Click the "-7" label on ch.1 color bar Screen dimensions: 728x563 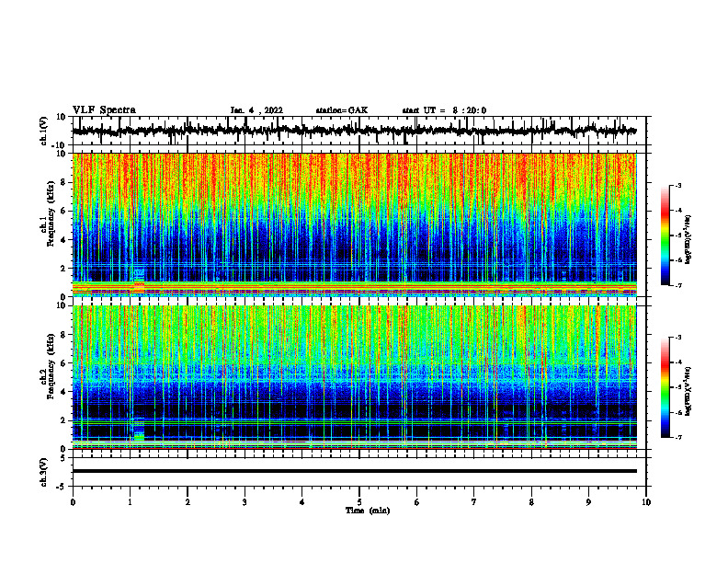click(678, 285)
